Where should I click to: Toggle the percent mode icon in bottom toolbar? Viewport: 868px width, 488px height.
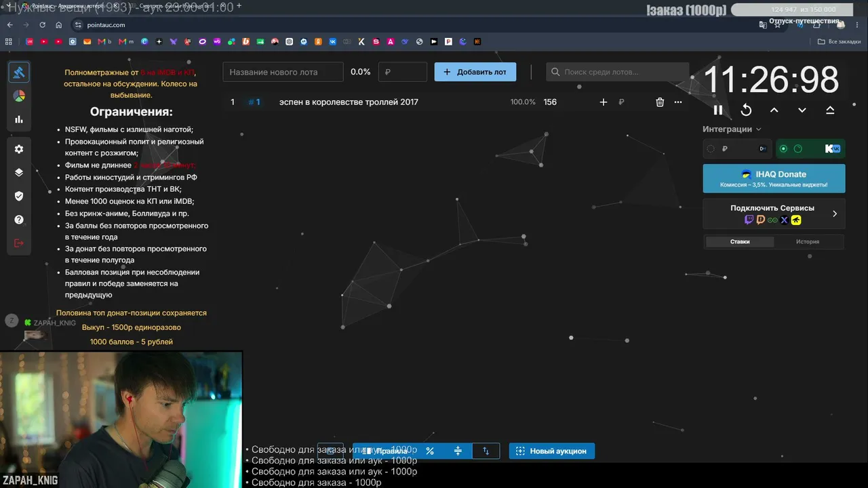[430, 451]
